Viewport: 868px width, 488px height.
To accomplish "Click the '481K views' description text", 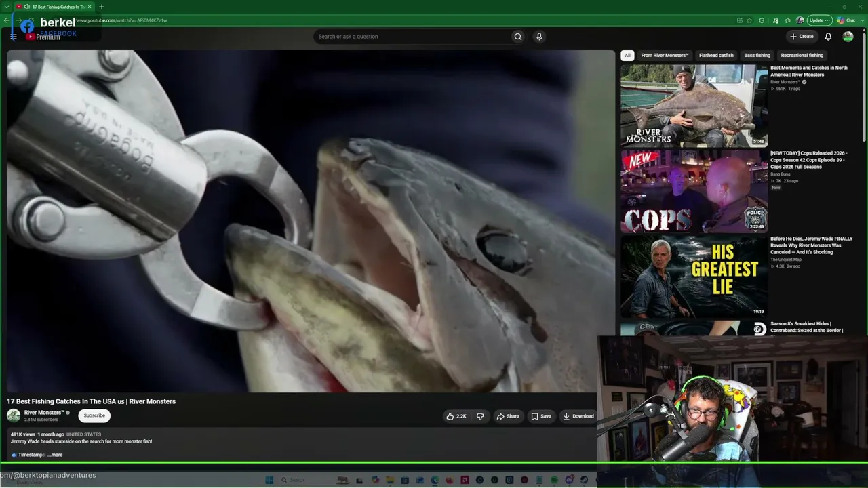I will tap(23, 434).
